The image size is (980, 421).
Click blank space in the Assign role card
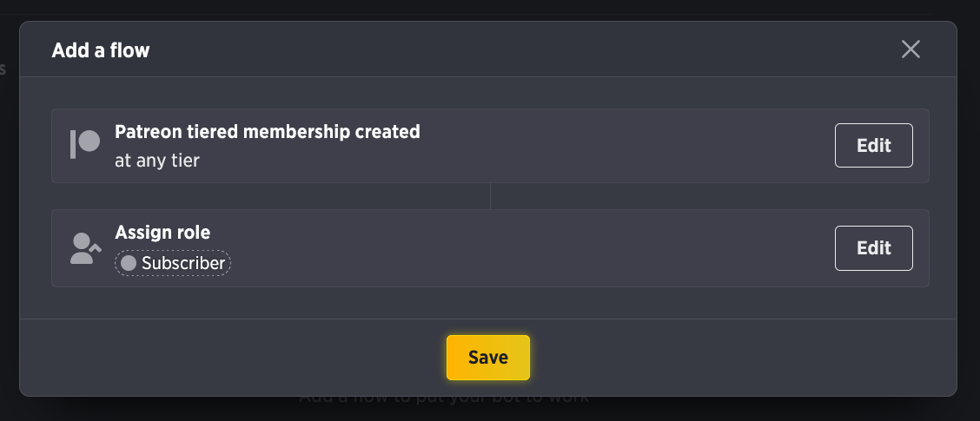coord(531,248)
